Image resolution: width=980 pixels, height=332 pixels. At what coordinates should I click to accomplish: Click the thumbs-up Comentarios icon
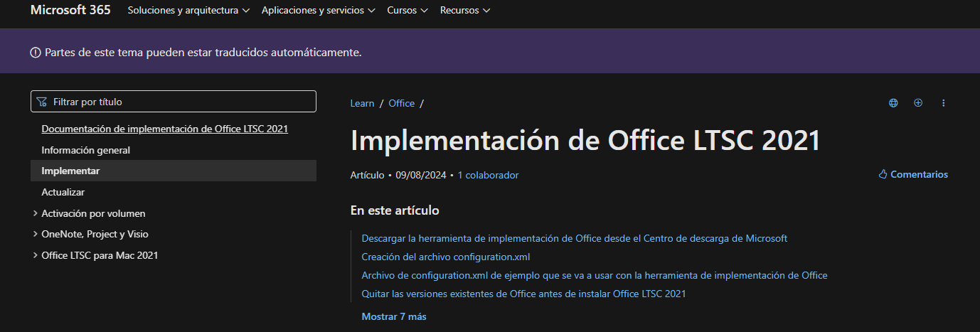883,174
